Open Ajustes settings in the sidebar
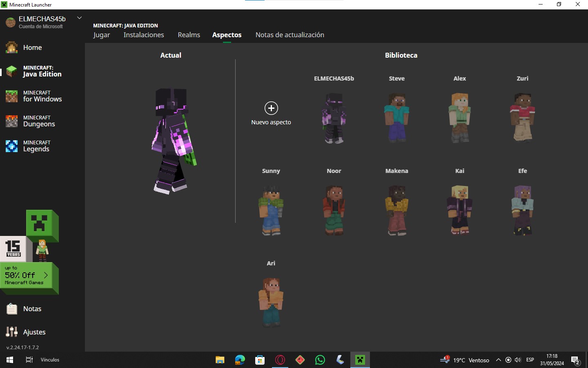The width and height of the screenshot is (588, 368). pyautogui.click(x=34, y=332)
